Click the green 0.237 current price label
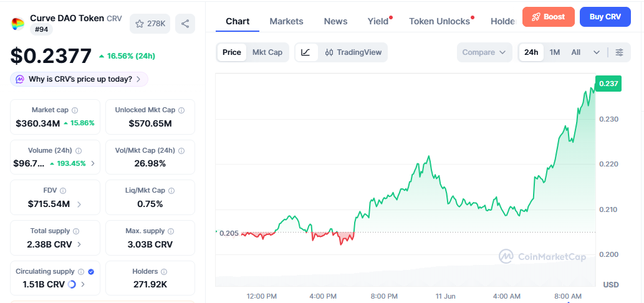This screenshot has height=303, width=644. point(608,84)
